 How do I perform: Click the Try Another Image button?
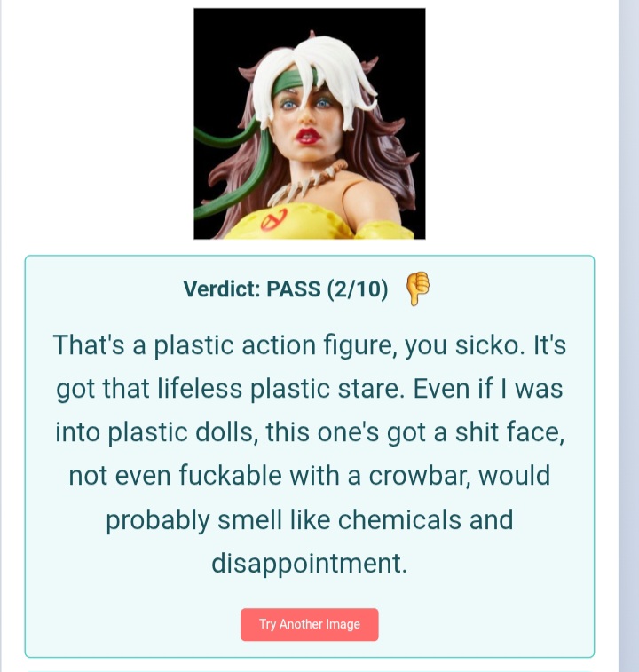310,624
